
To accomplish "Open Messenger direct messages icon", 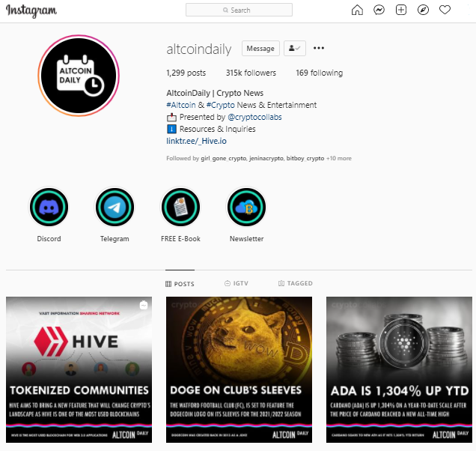I will (x=379, y=10).
